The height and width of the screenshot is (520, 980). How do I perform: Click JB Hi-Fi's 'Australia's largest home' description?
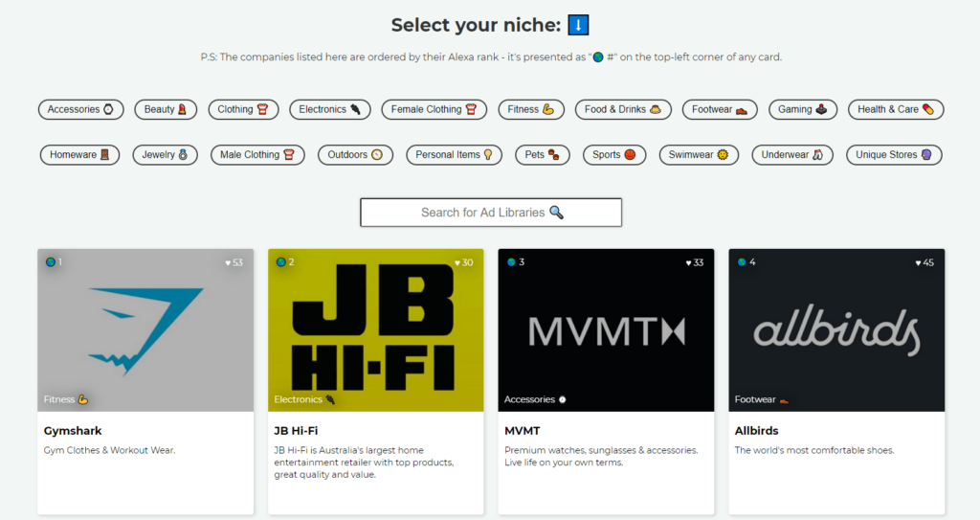364,463
